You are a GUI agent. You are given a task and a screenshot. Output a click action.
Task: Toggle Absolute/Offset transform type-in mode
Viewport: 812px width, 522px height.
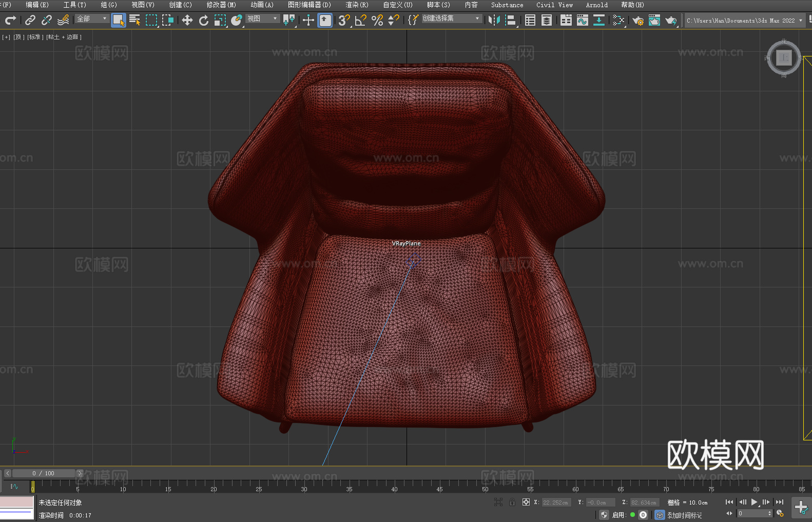[526, 502]
